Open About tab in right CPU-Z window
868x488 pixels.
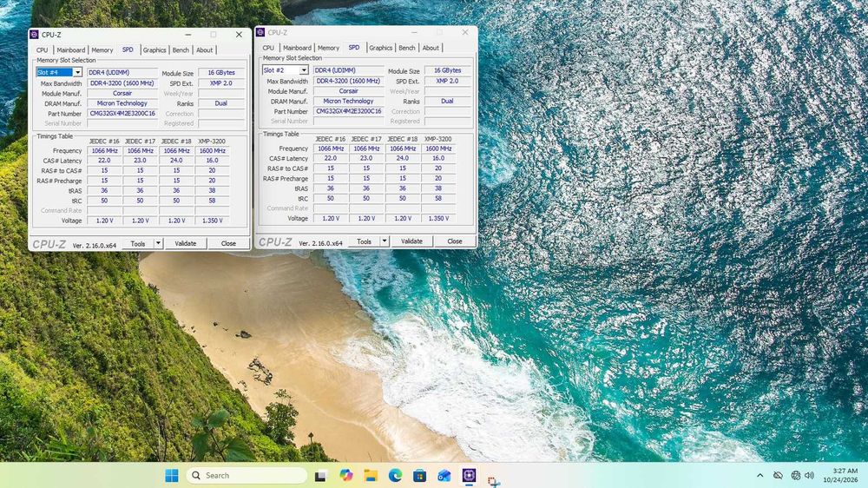click(x=431, y=48)
